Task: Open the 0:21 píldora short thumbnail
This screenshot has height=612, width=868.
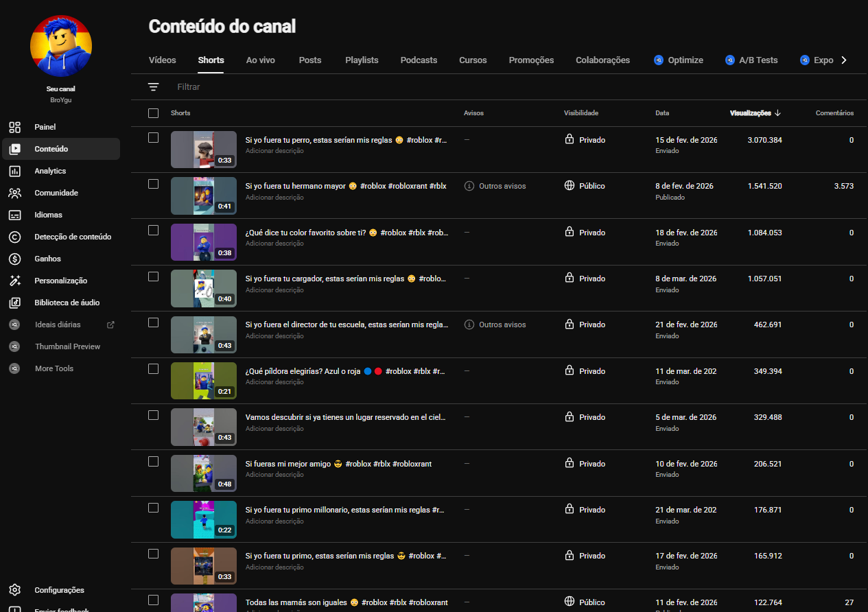Action: tap(204, 381)
